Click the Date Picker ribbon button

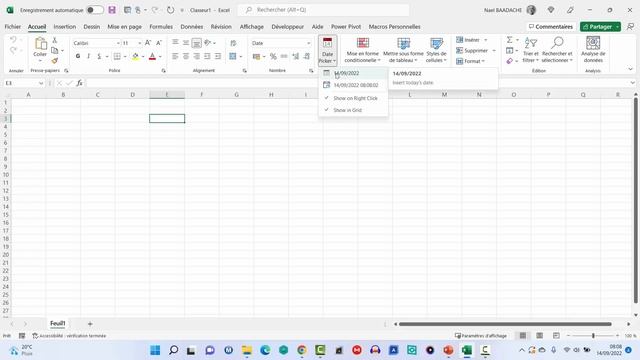click(x=327, y=50)
